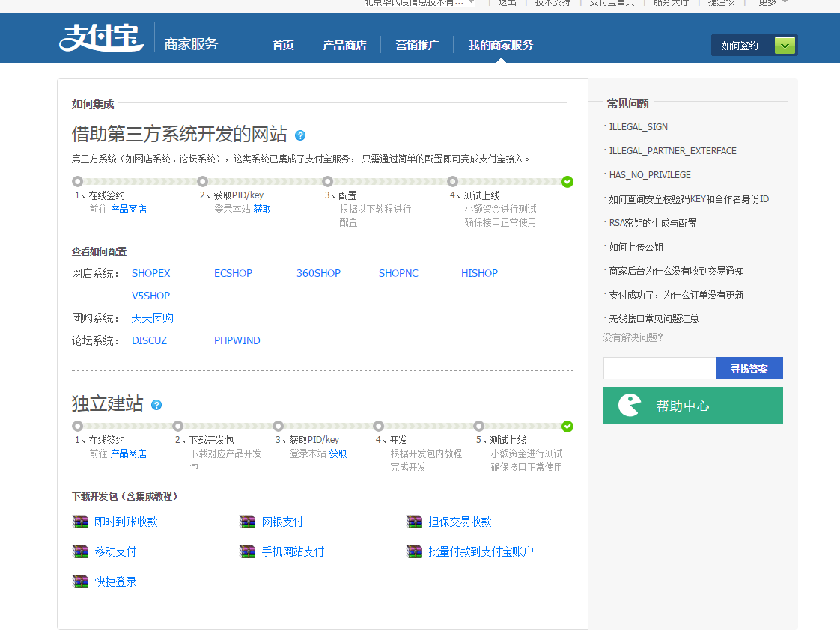Click 提建议 in top bar
The width and height of the screenshot is (840, 642).
[721, 3]
